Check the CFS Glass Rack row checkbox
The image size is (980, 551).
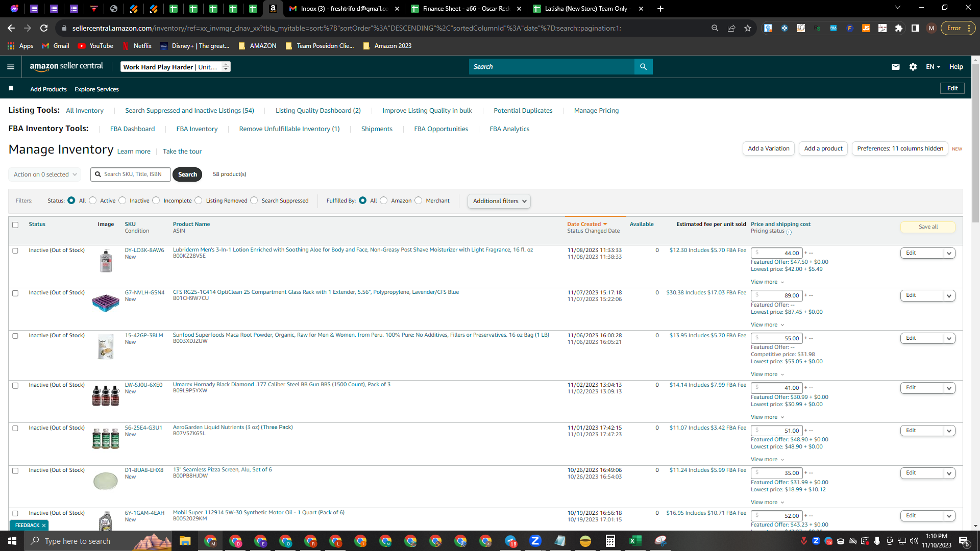(15, 293)
